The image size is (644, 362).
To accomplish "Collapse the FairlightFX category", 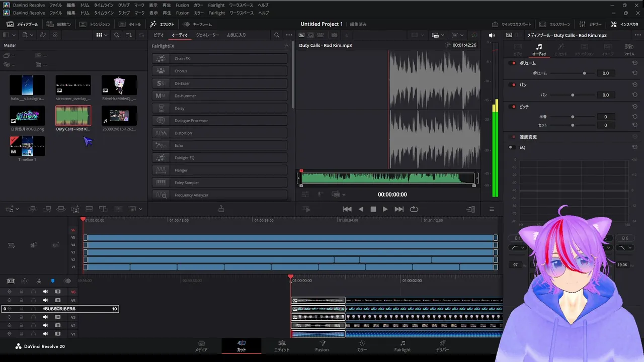I will coord(287,46).
